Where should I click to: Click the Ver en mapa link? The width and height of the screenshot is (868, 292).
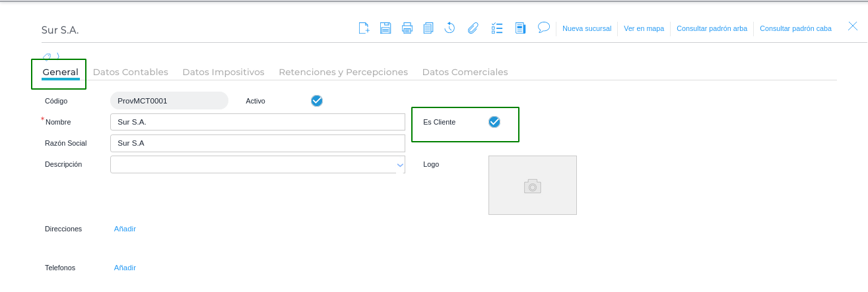(644, 28)
